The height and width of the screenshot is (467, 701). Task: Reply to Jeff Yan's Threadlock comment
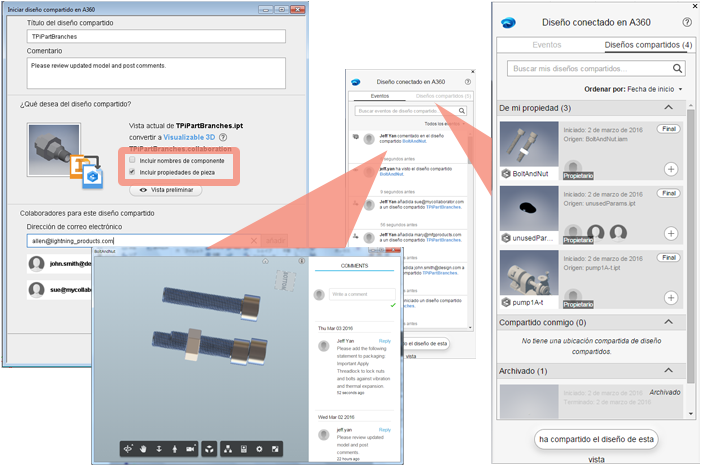384,341
